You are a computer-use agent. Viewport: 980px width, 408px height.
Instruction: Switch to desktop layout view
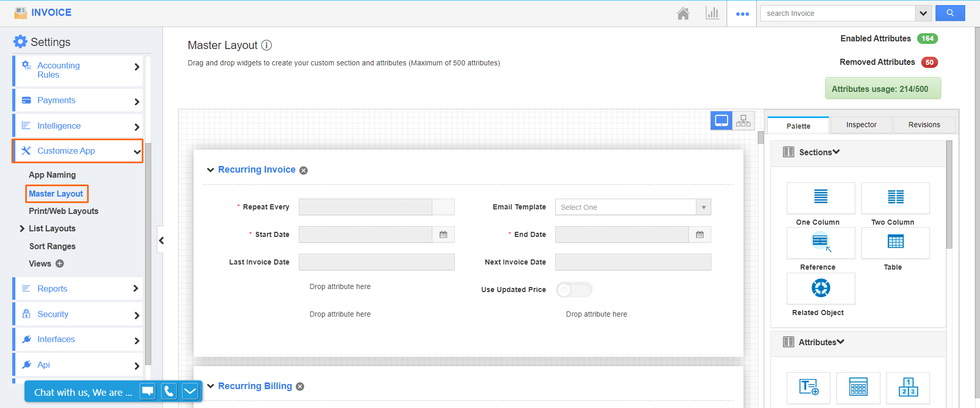(721, 121)
